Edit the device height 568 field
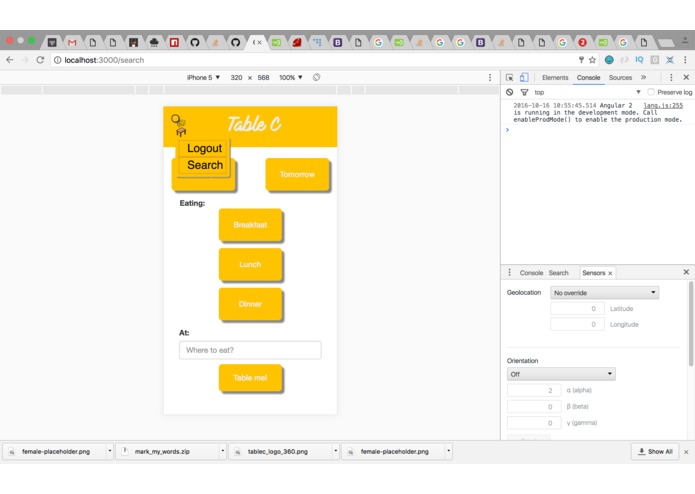The width and height of the screenshot is (695, 494). 263,78
